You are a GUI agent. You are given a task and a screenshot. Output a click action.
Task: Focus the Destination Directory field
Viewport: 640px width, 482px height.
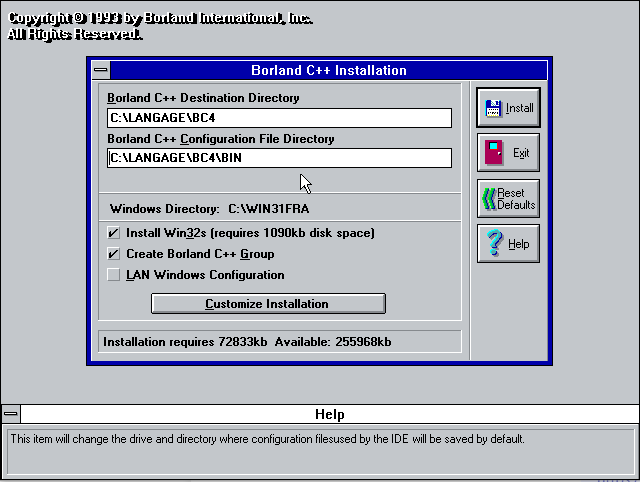279,118
